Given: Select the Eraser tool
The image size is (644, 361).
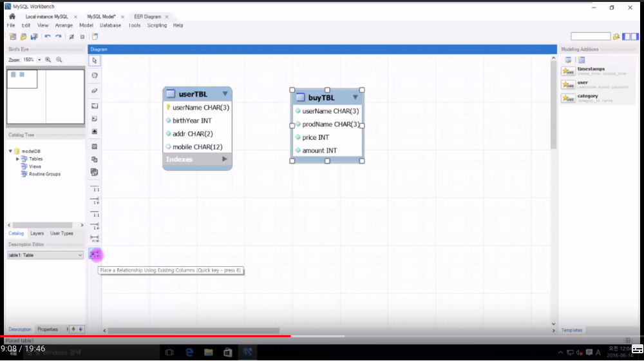Looking at the screenshot, I should [95, 90].
